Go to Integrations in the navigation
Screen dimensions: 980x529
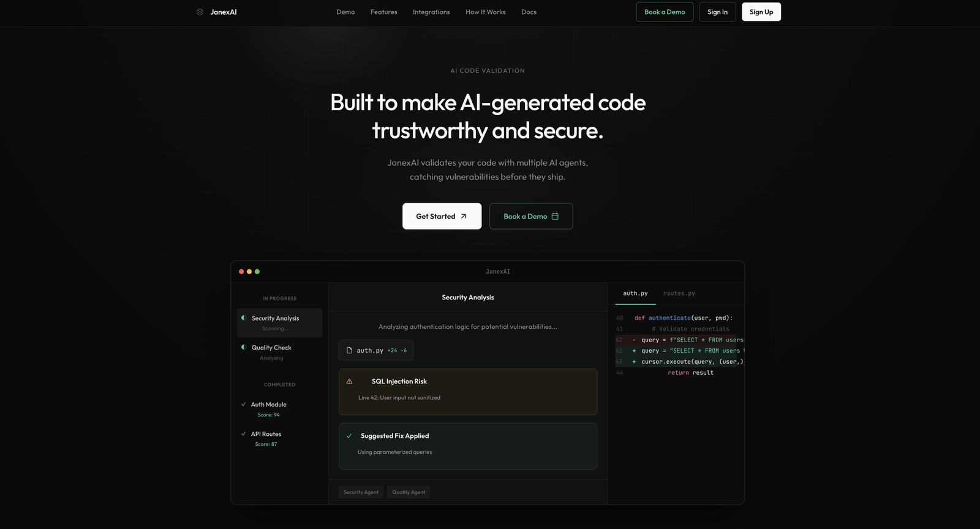coord(431,12)
